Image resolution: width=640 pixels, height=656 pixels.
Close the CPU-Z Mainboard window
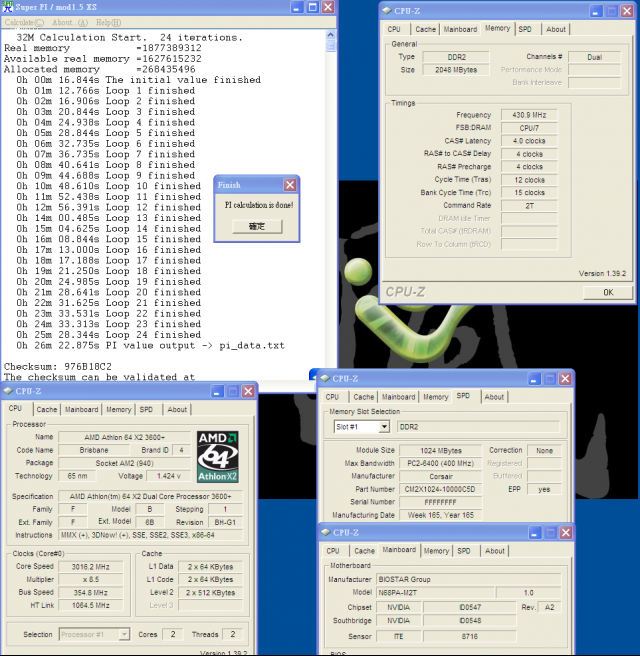coord(566,533)
